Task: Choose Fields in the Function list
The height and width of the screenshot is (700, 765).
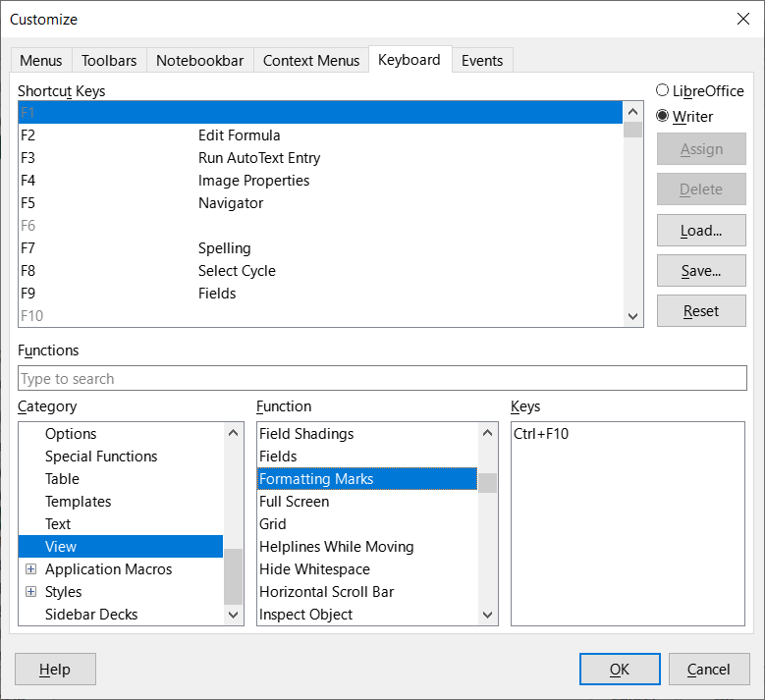Action: (x=367, y=457)
